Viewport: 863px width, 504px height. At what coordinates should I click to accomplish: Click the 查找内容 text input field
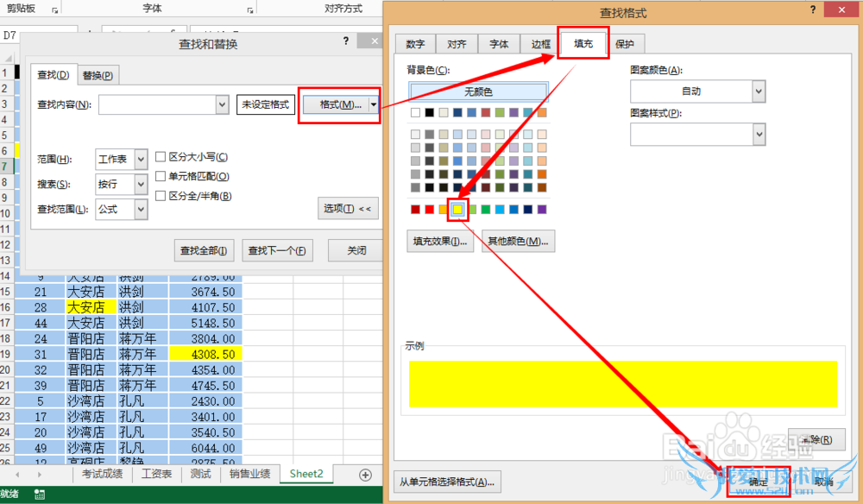[156, 104]
